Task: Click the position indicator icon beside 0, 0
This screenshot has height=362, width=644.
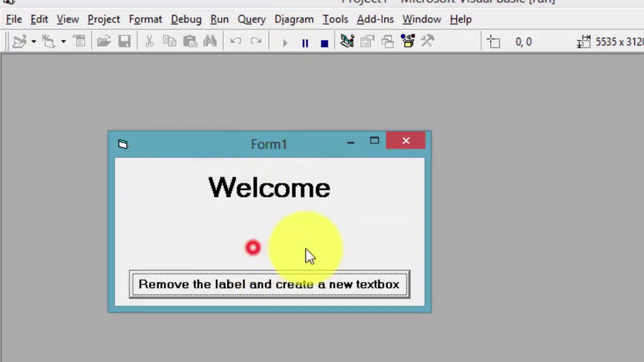Action: (x=494, y=42)
